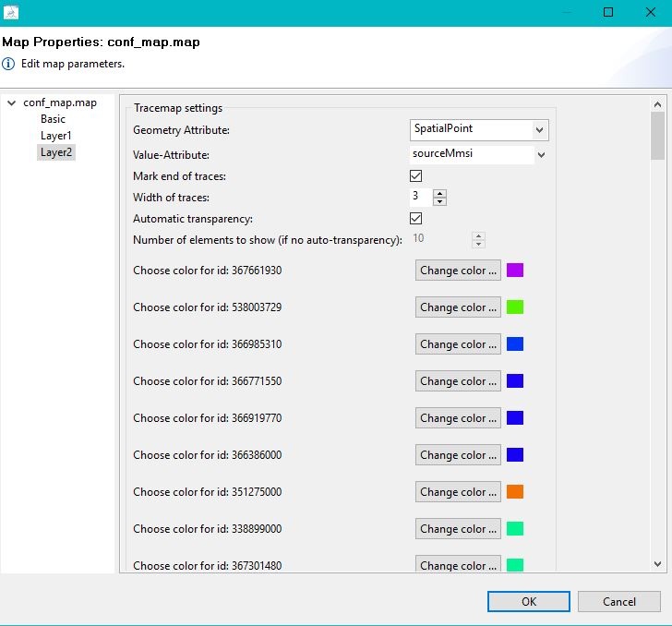Click the green swatch for id 538003729

click(x=515, y=307)
